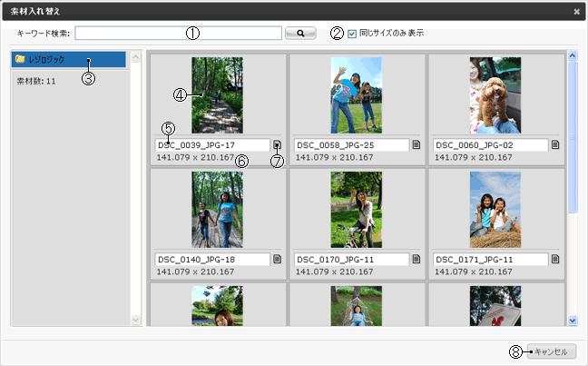The image size is (588, 366).
Task: Click the DSC_0171_JPG-11 name field
Action: (491, 260)
